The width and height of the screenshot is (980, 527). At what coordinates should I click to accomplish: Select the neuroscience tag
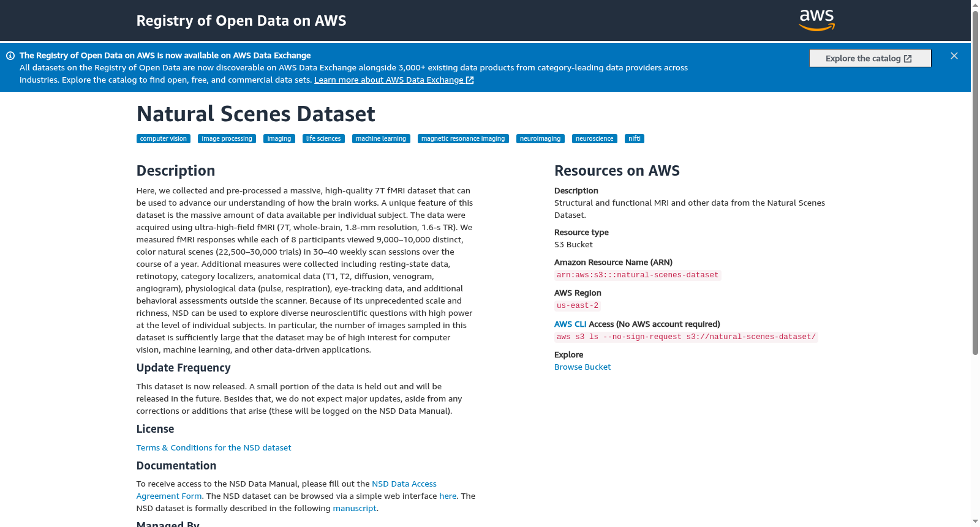point(594,139)
